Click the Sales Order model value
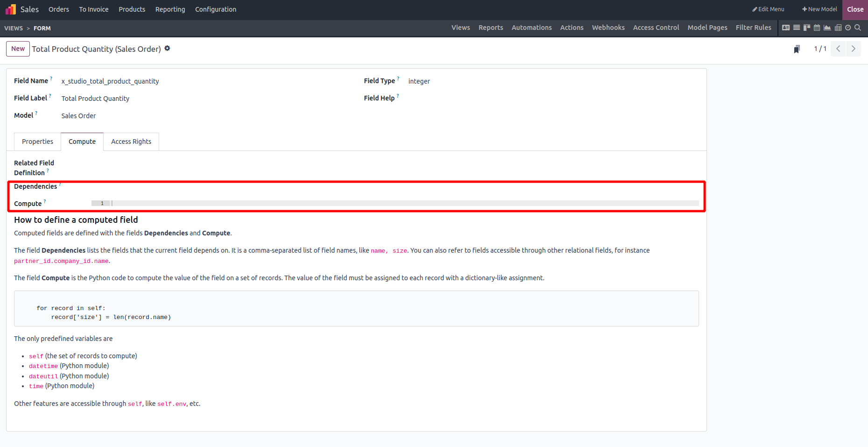868x447 pixels. click(78, 116)
